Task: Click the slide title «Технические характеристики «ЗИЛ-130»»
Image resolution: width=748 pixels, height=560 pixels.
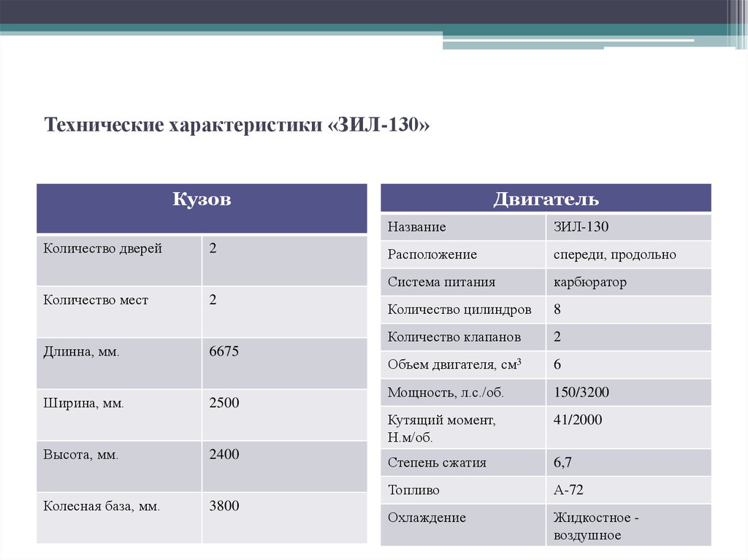Action: (x=237, y=125)
